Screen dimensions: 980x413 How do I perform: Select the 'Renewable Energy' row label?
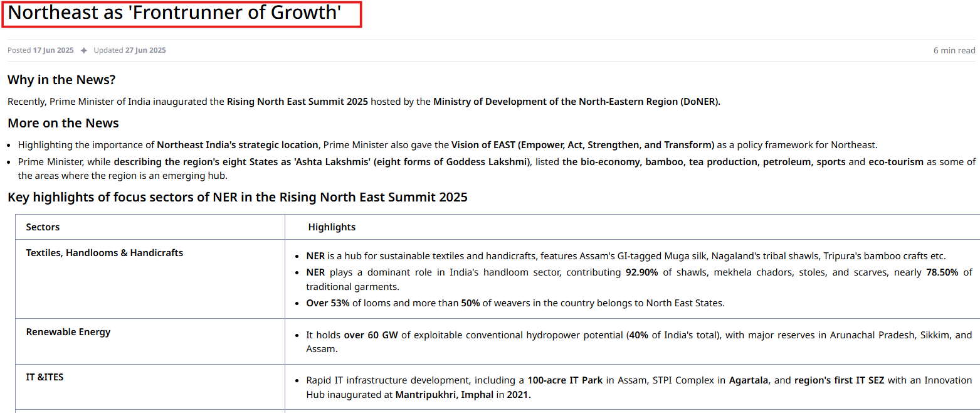[68, 332]
